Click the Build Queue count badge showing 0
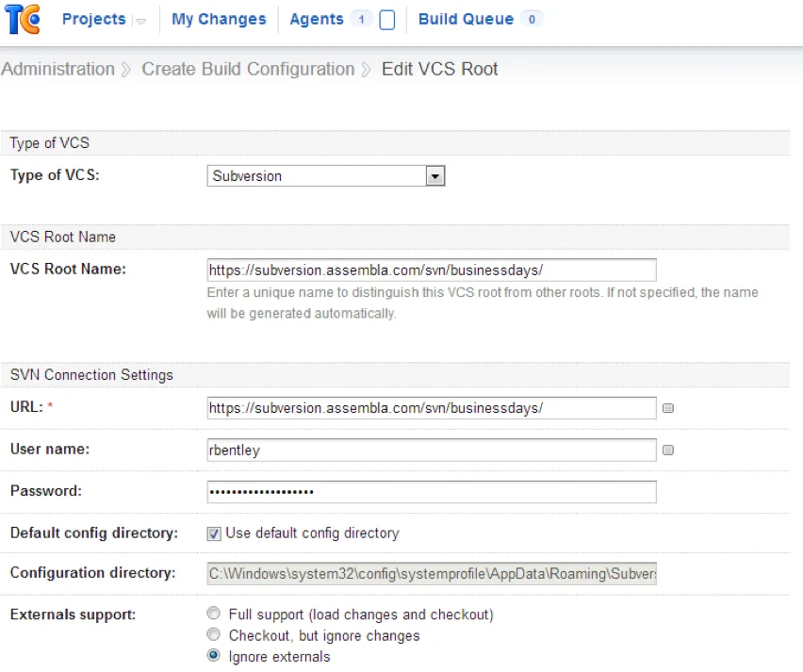 533,20
